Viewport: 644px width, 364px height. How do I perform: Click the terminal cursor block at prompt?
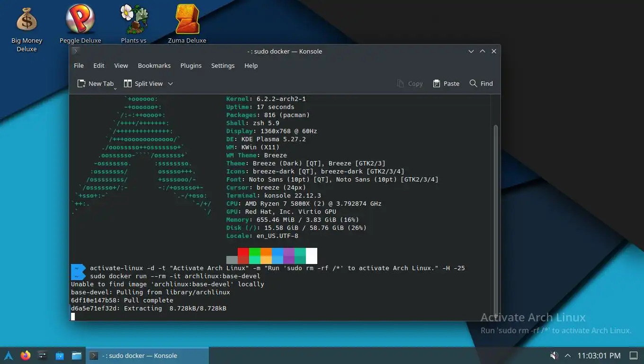coord(73,317)
